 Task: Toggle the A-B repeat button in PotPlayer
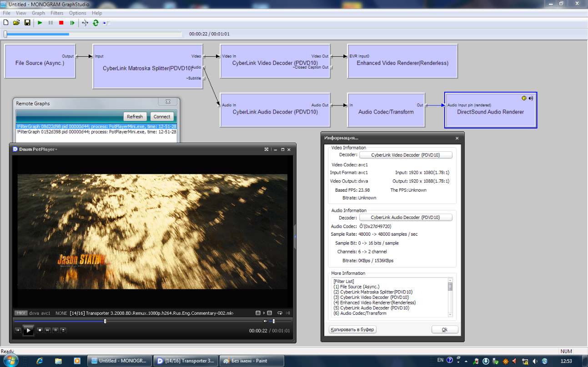tap(258, 313)
